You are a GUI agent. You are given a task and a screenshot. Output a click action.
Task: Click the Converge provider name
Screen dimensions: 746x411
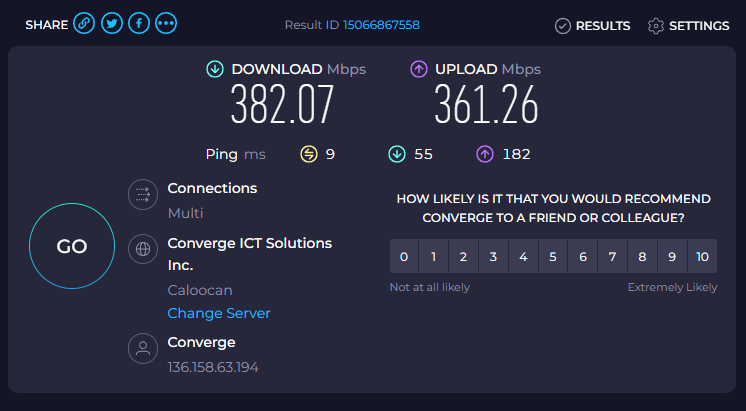pyautogui.click(x=201, y=342)
